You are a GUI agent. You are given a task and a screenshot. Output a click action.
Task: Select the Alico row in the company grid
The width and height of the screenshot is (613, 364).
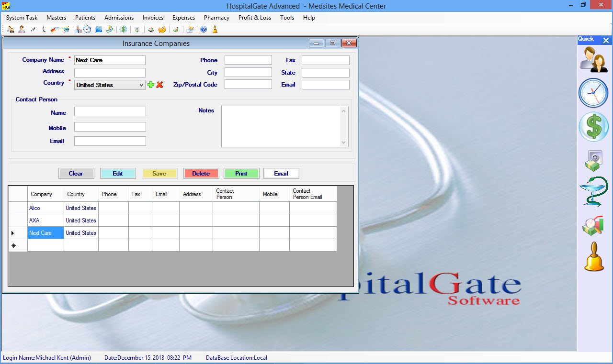(x=45, y=208)
